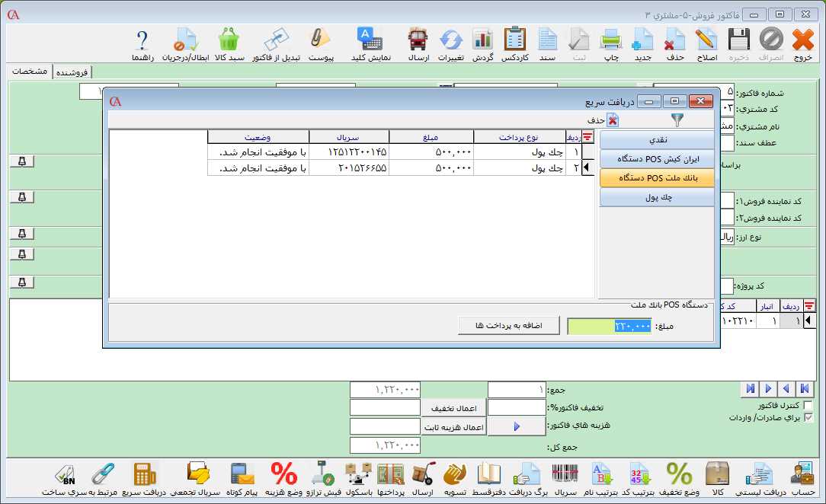
Task: Open وضع هزینه red percent icon
Action: tap(284, 478)
